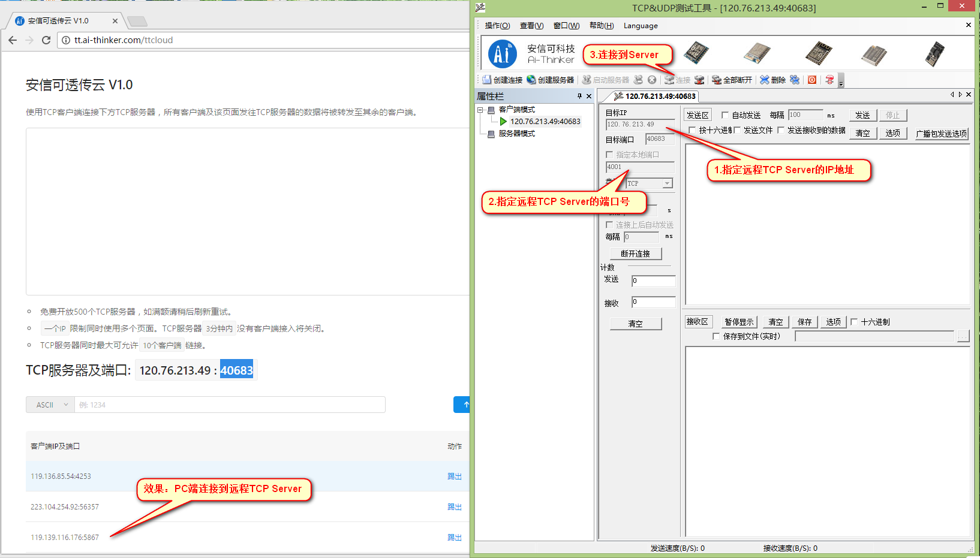Click the Connect (连接) toolbar icon
The height and width of the screenshot is (558, 980).
pyautogui.click(x=669, y=80)
